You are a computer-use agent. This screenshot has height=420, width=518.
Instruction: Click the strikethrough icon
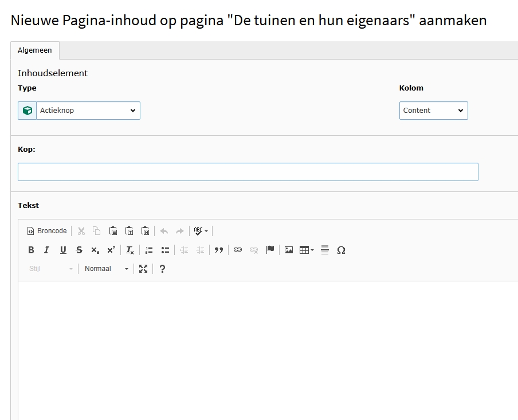click(x=79, y=250)
